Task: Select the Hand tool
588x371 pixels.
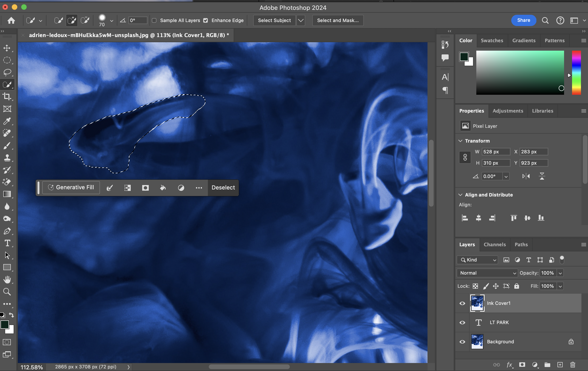Action: point(7,280)
